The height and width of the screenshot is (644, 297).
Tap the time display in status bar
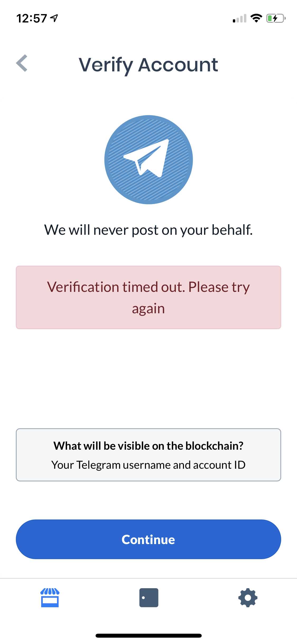click(32, 18)
